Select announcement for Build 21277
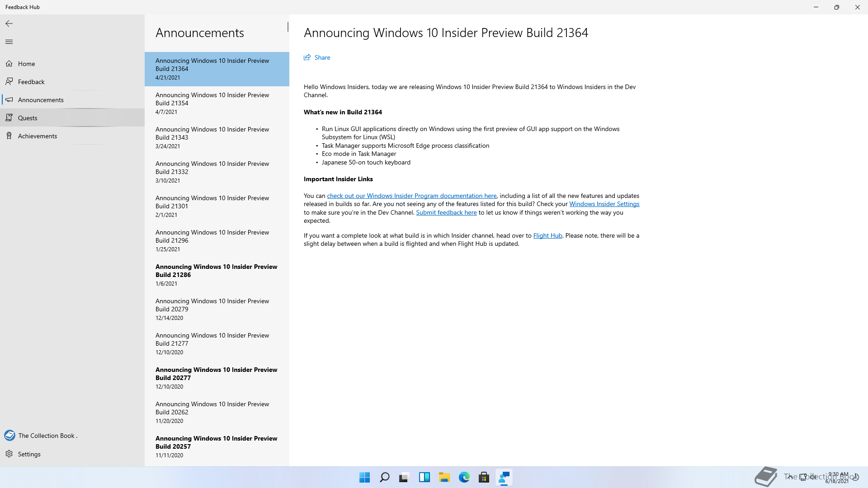 (x=217, y=344)
